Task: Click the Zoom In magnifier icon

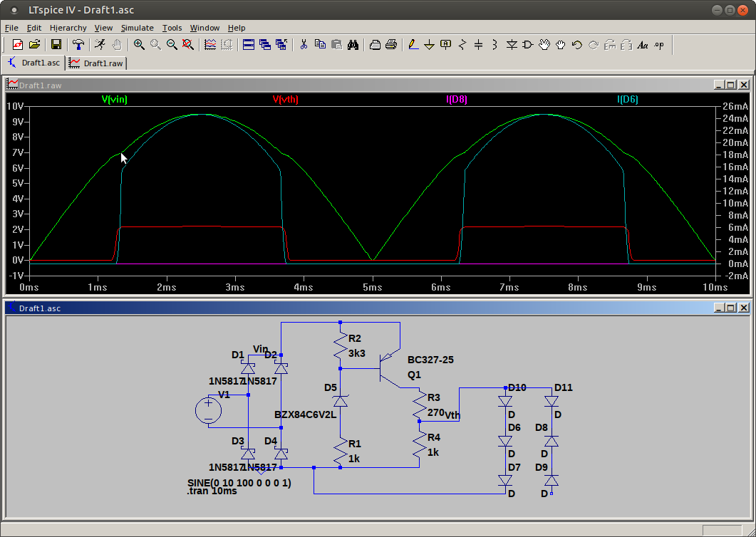Action: point(139,45)
